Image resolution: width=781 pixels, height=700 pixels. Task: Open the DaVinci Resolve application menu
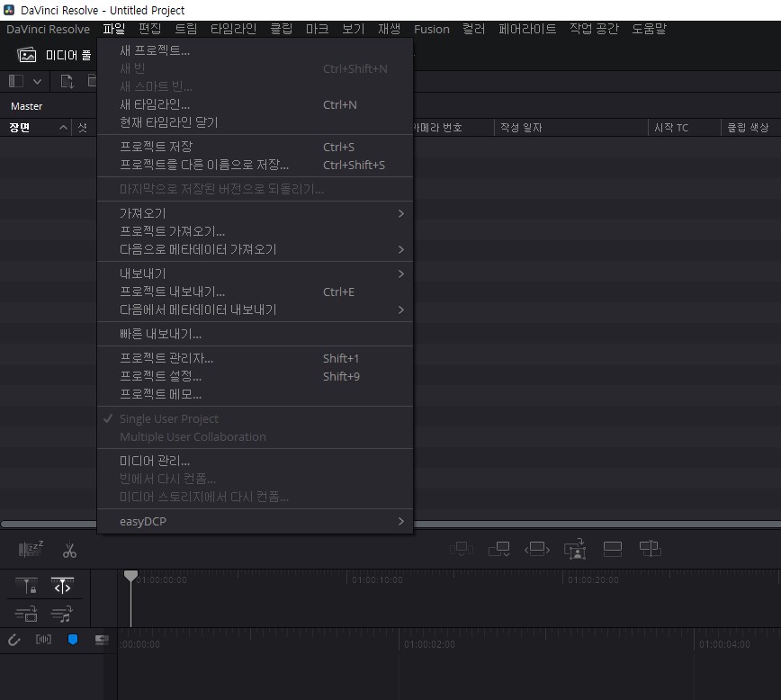[x=48, y=29]
